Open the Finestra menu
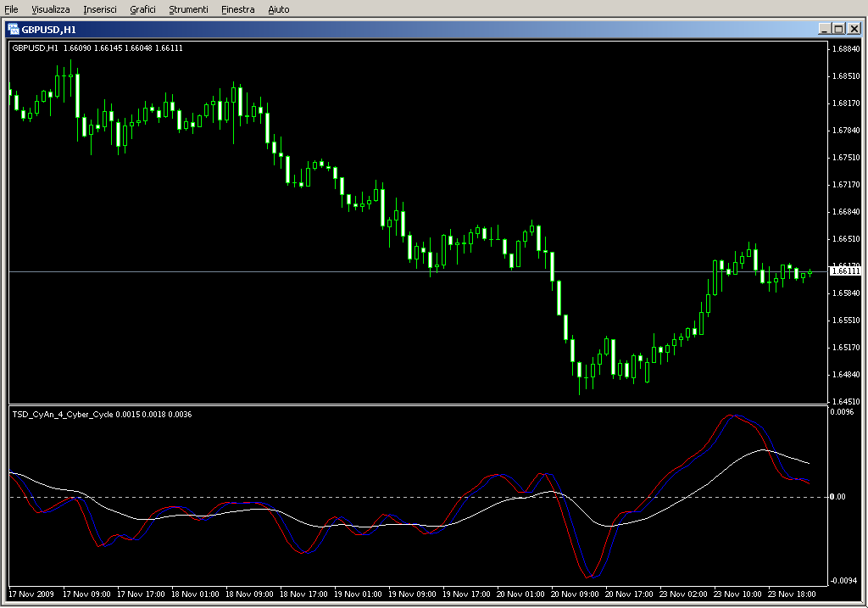The image size is (868, 608). 237,9
